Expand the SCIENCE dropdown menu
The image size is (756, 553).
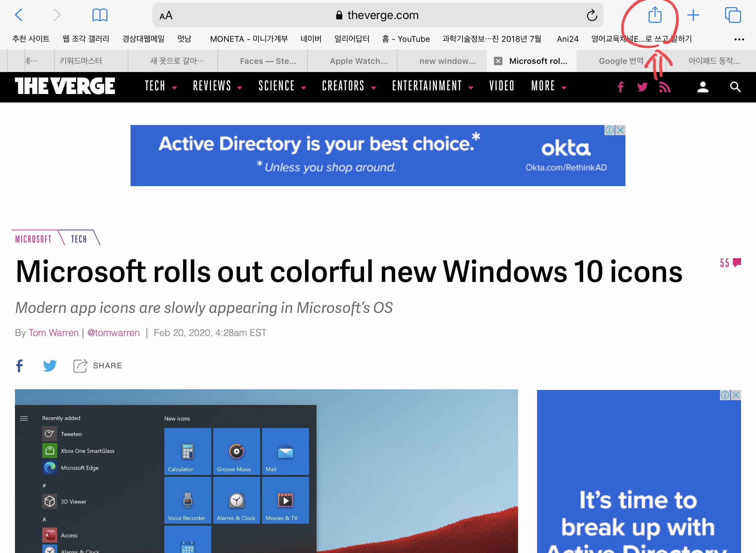click(x=282, y=86)
